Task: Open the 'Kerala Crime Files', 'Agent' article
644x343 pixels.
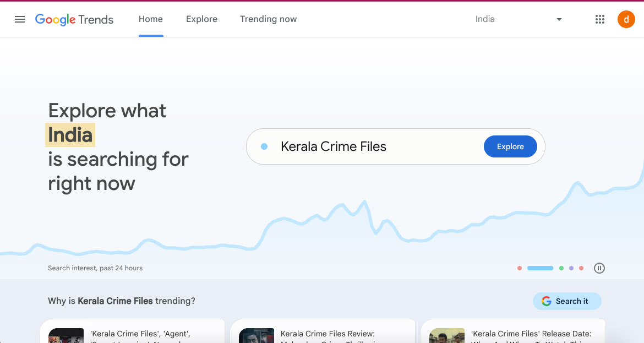Action: point(132,331)
